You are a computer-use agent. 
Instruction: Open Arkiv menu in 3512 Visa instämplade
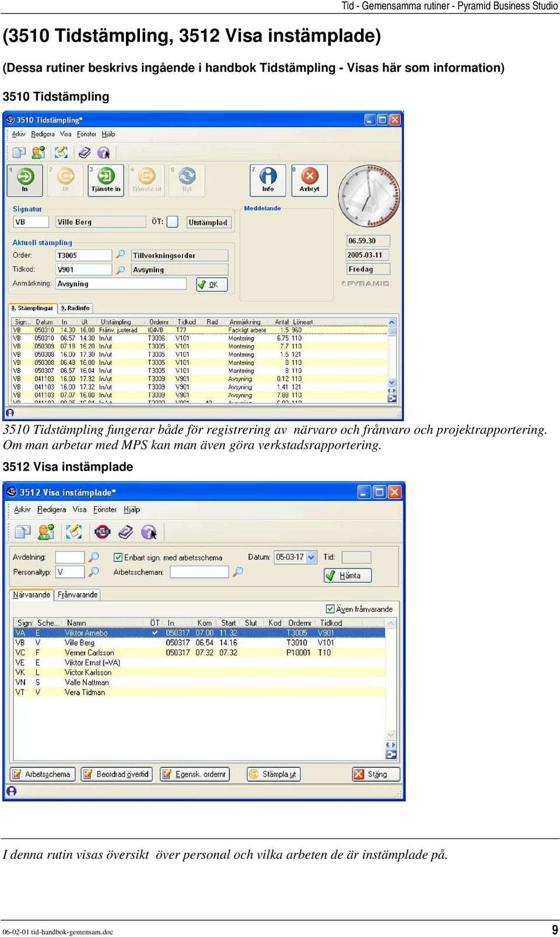point(22,510)
